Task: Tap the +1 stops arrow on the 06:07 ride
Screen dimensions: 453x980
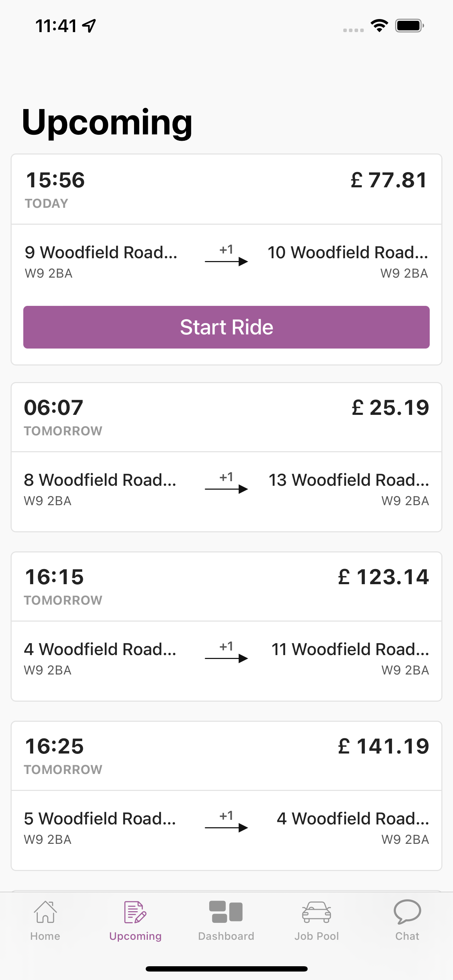Action: pos(226,483)
